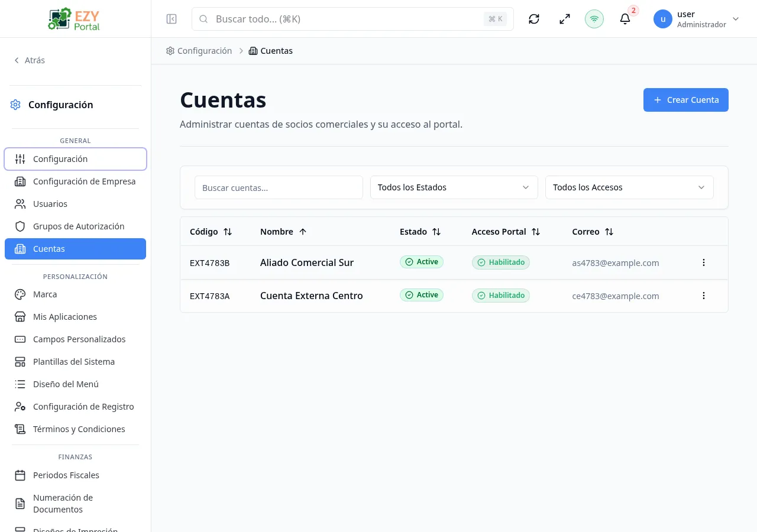
Task: Collapse the sidebar with the panel icon
Action: [x=172, y=19]
